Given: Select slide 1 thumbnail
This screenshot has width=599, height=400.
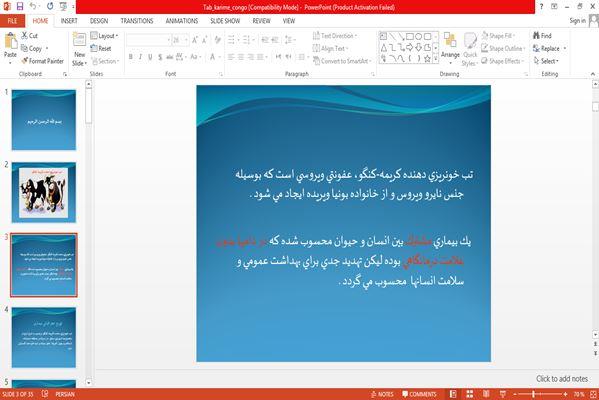Looking at the screenshot, I should pyautogui.click(x=44, y=120).
